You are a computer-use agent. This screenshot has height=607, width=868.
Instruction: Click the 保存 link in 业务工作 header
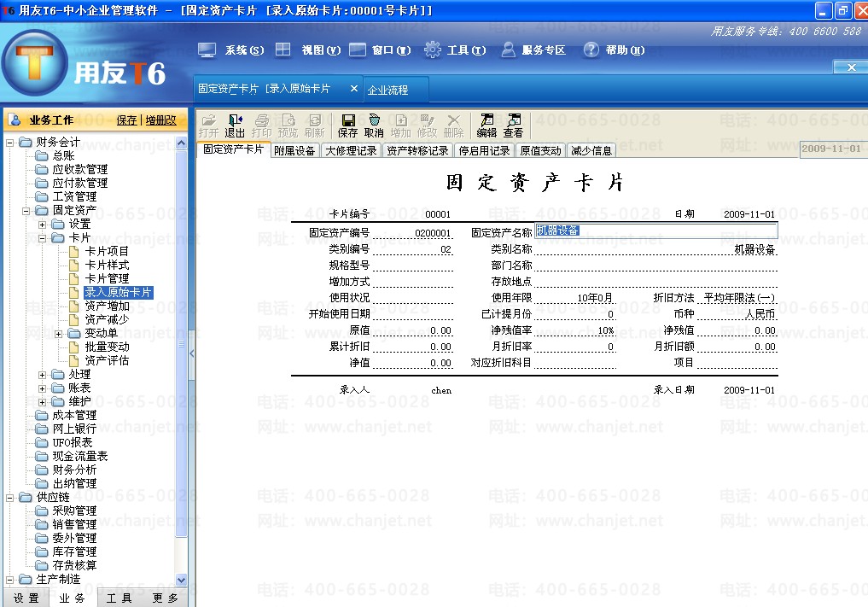(x=127, y=120)
